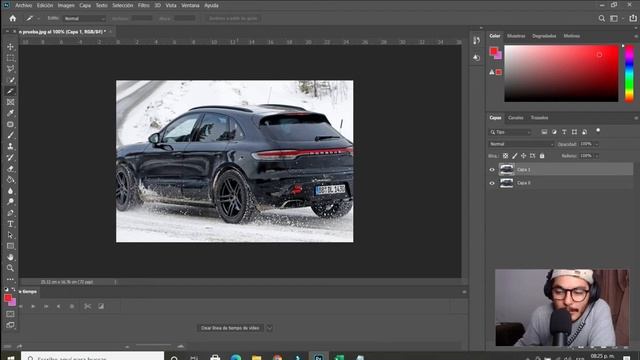Go to the Home screen icon
The height and width of the screenshot is (360, 640).
(13, 18)
